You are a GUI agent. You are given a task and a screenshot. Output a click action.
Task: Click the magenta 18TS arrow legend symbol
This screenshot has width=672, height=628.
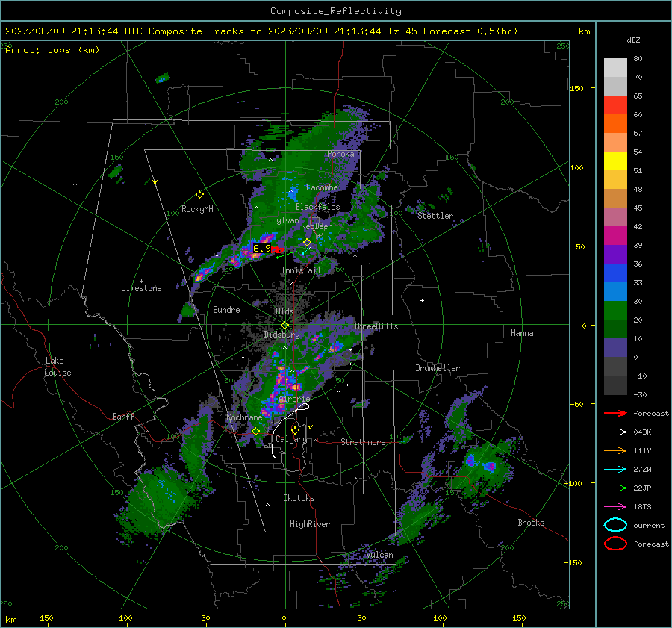coord(615,507)
